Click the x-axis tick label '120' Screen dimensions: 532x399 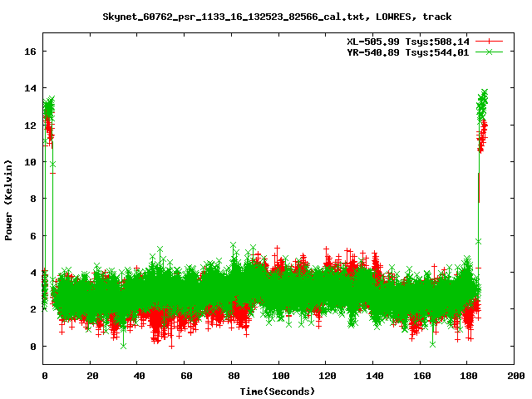point(328,376)
